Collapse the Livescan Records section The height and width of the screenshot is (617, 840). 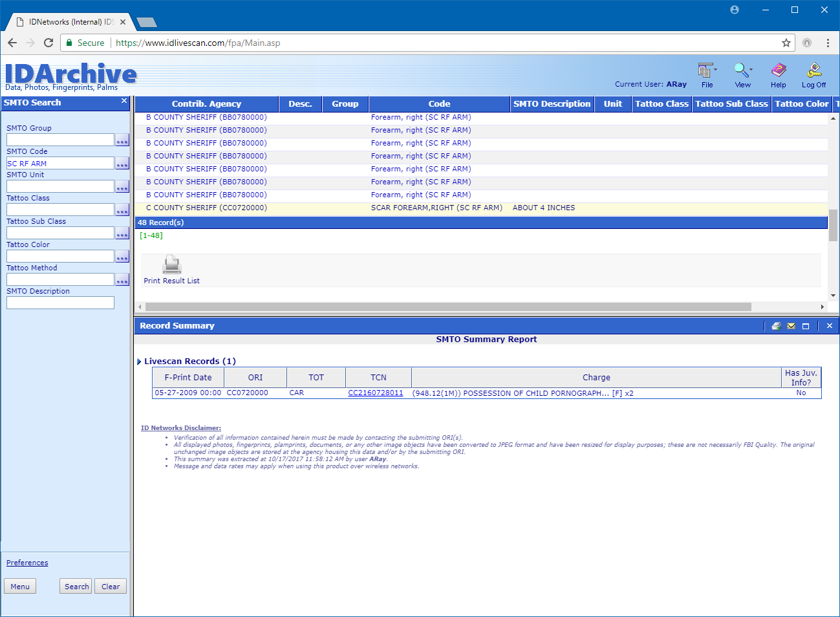pos(139,362)
